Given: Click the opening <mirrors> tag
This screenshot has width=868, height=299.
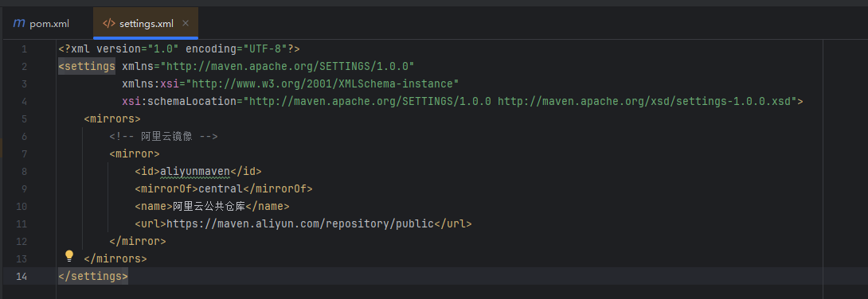Looking at the screenshot, I should point(112,118).
